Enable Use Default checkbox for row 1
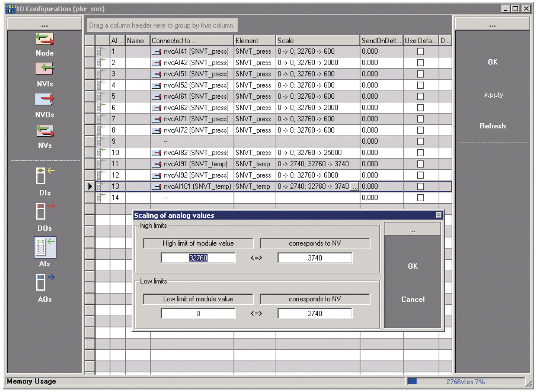 (420, 52)
